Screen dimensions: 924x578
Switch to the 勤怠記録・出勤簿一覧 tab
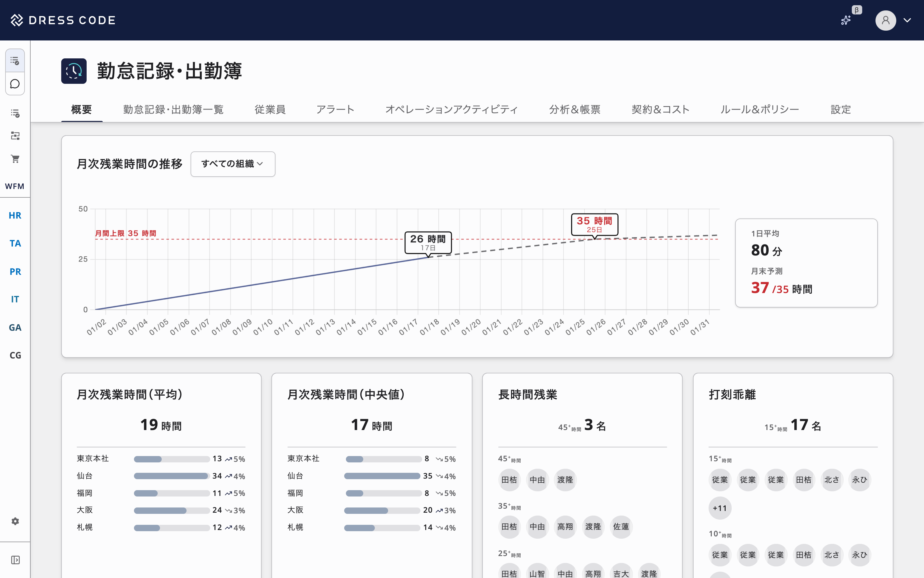pos(173,110)
